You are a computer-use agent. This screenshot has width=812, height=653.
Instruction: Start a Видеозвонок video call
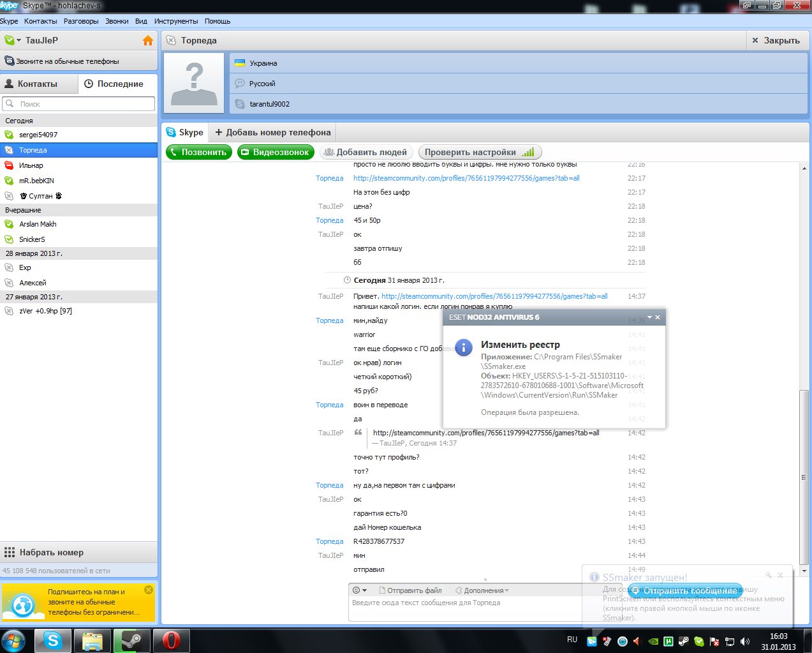[x=276, y=152]
